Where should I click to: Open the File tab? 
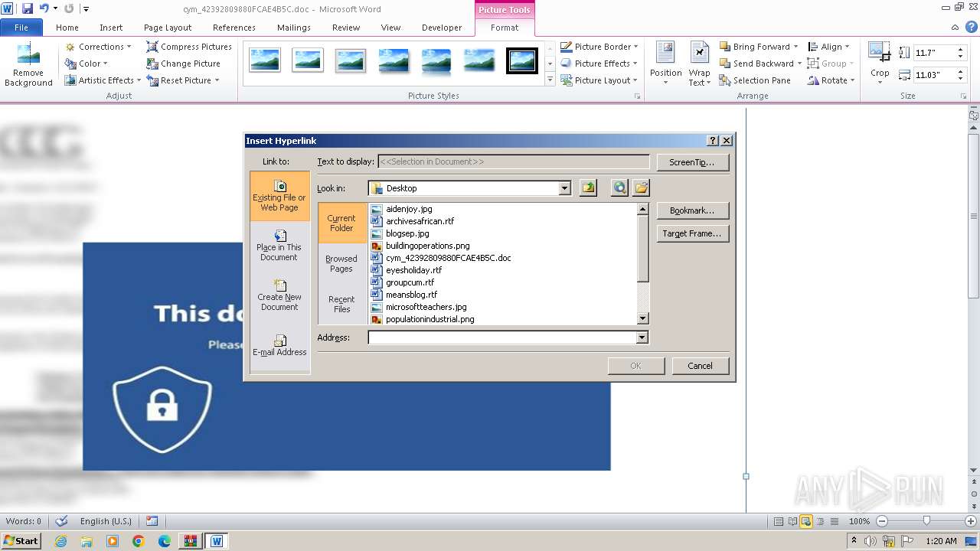(21, 28)
